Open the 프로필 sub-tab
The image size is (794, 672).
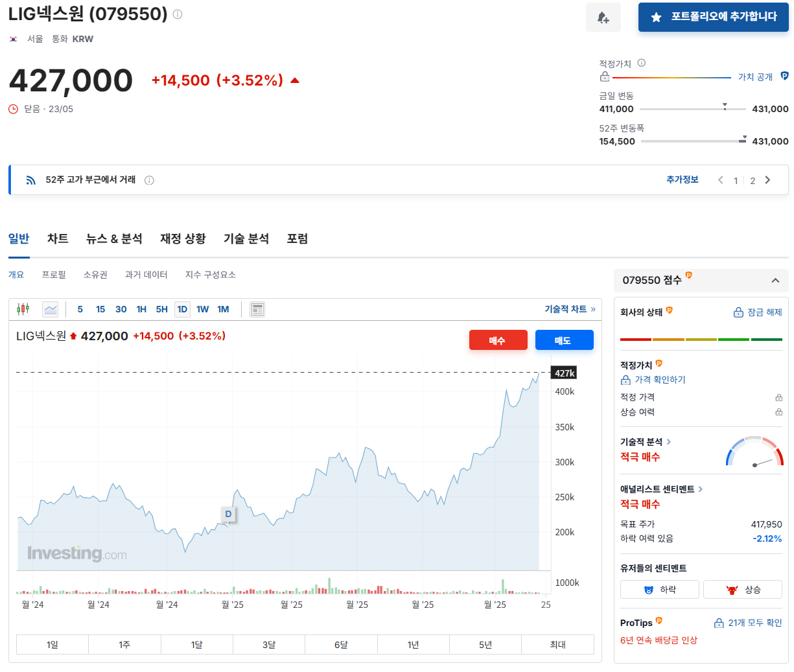tap(54, 275)
